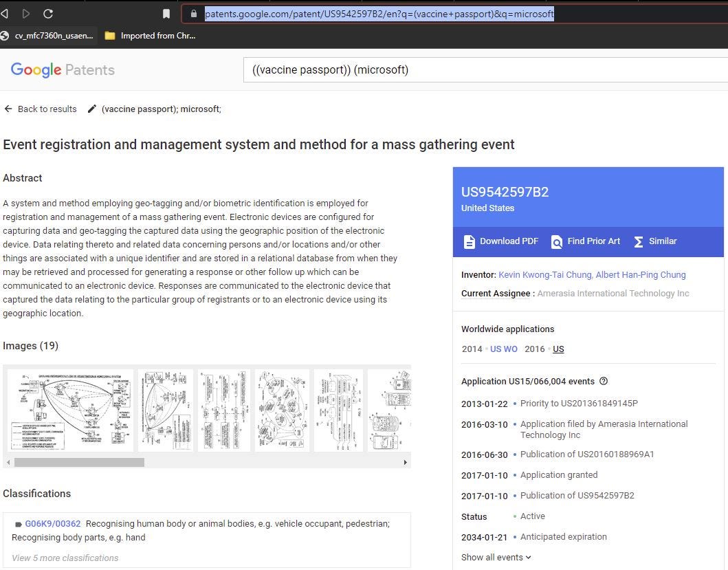
Task: Open inventor Kevin Kwong-Tai Chung link
Action: point(545,274)
